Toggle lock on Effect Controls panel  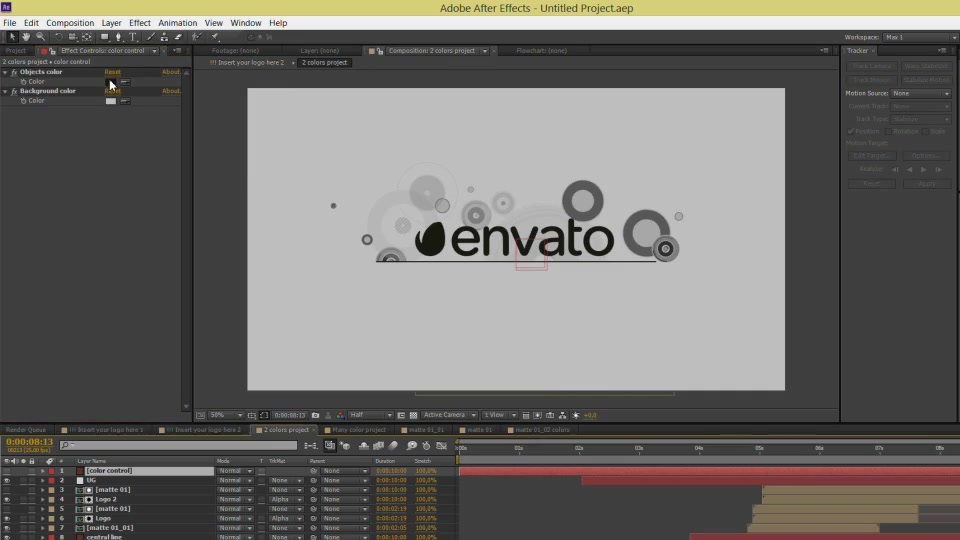52,51
